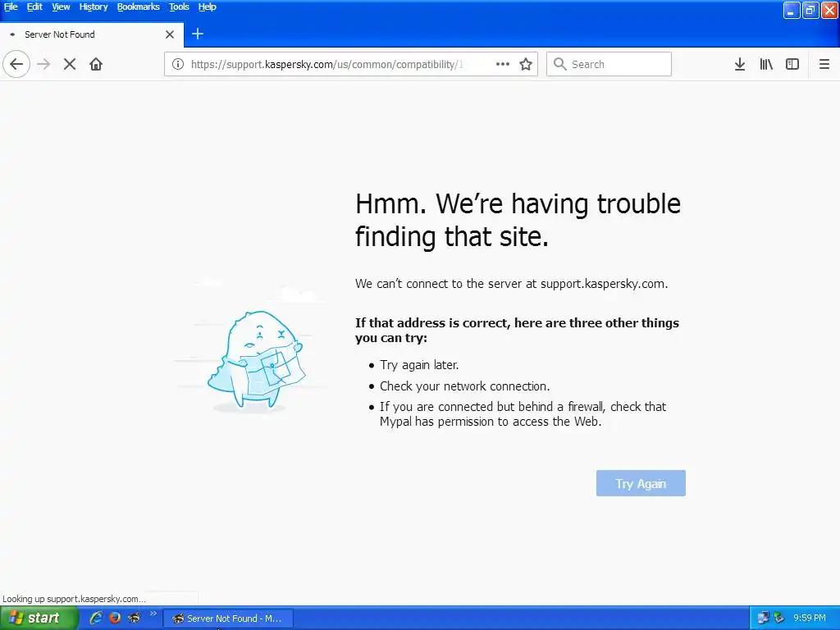Click the 'Looking up support.kaspersky.com' status text
The image size is (840, 630).
pos(74,599)
